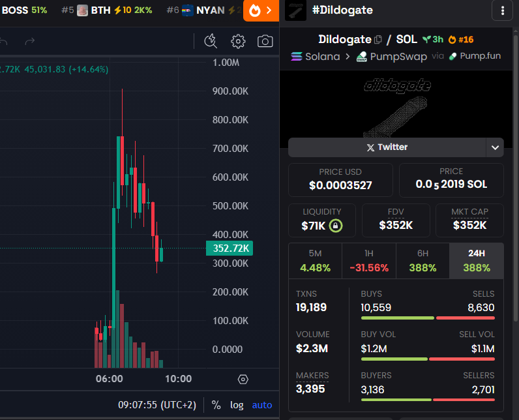Redo the last chart action
519x420 pixels.
pos(30,41)
